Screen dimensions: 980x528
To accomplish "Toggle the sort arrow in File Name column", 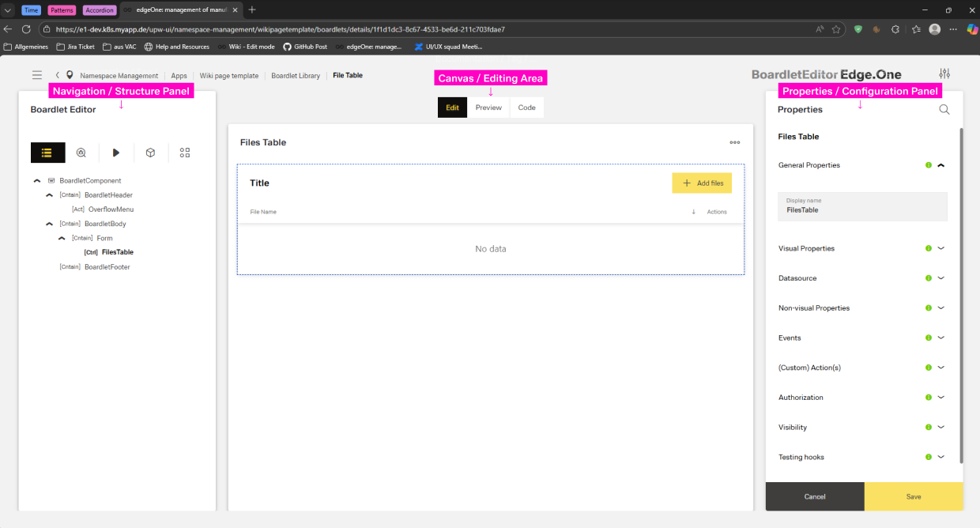I will coord(693,211).
